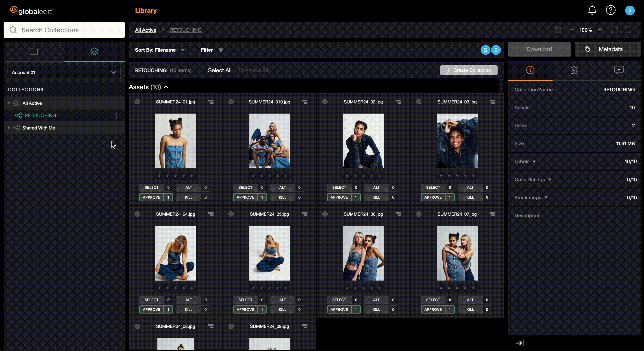Open the activity clipboard tab
The height and width of the screenshot is (351, 644).
pos(574,70)
